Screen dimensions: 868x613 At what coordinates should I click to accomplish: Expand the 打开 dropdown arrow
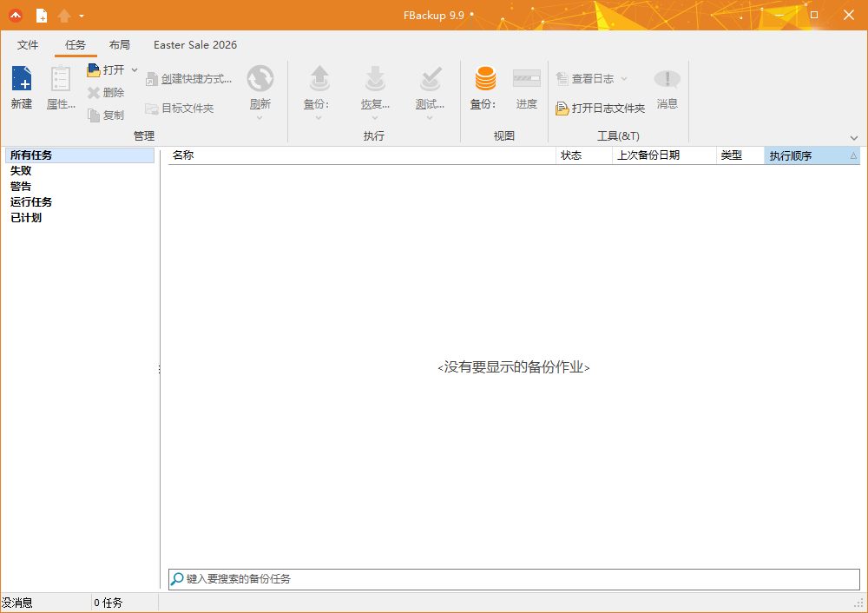tap(135, 69)
